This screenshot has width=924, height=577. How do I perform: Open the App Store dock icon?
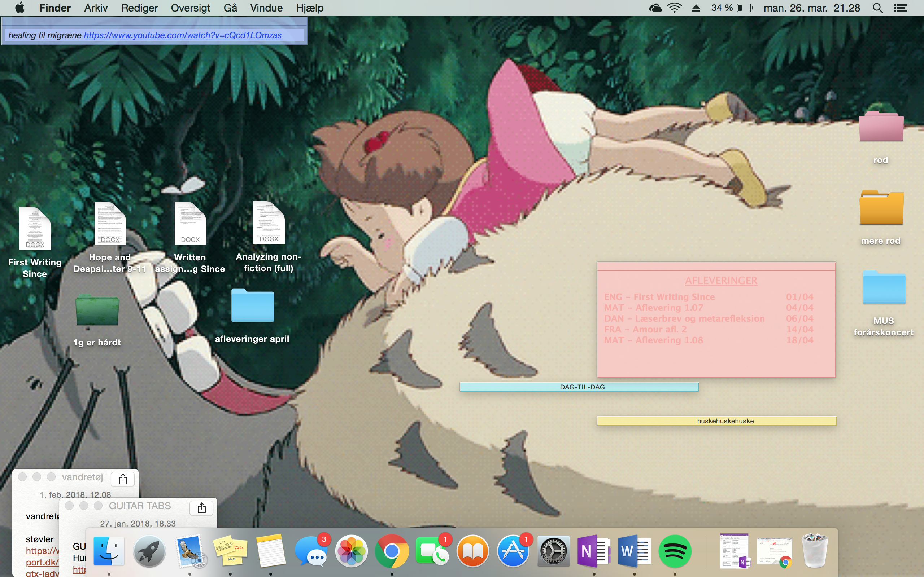pos(513,551)
